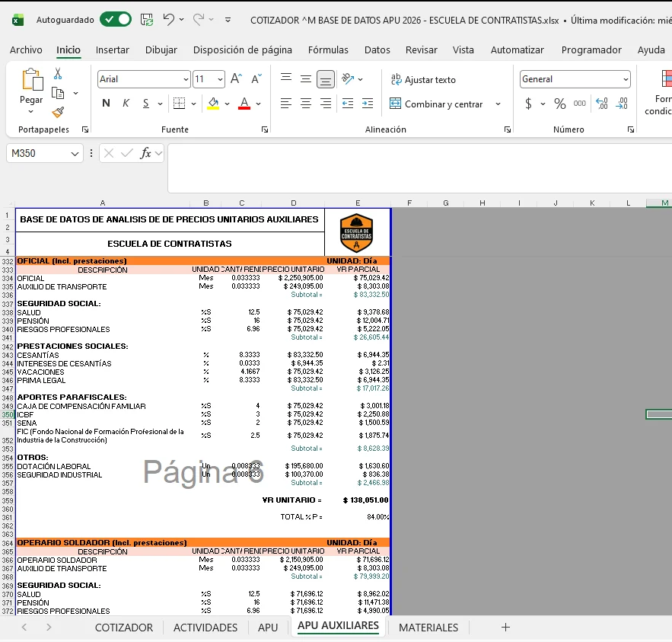
Task: Increase indent icon
Action: [368, 104]
